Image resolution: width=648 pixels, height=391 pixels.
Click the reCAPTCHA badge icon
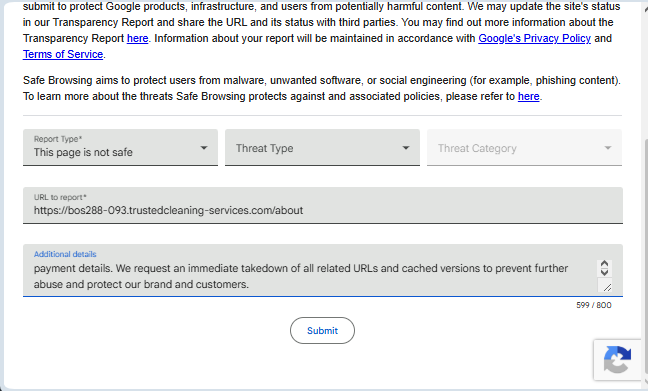click(617, 360)
